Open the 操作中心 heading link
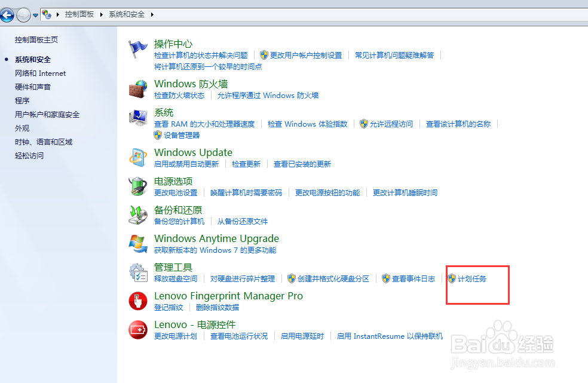The width and height of the screenshot is (588, 383). 173,44
